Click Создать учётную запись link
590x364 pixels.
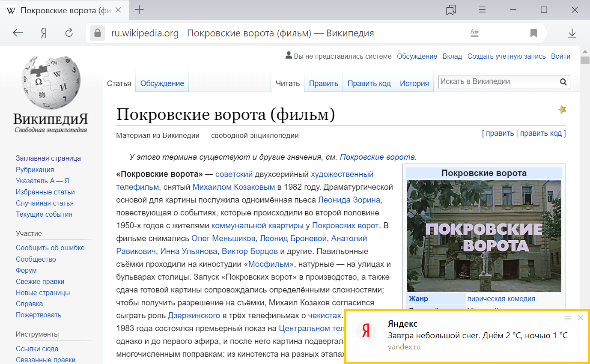[x=507, y=56]
